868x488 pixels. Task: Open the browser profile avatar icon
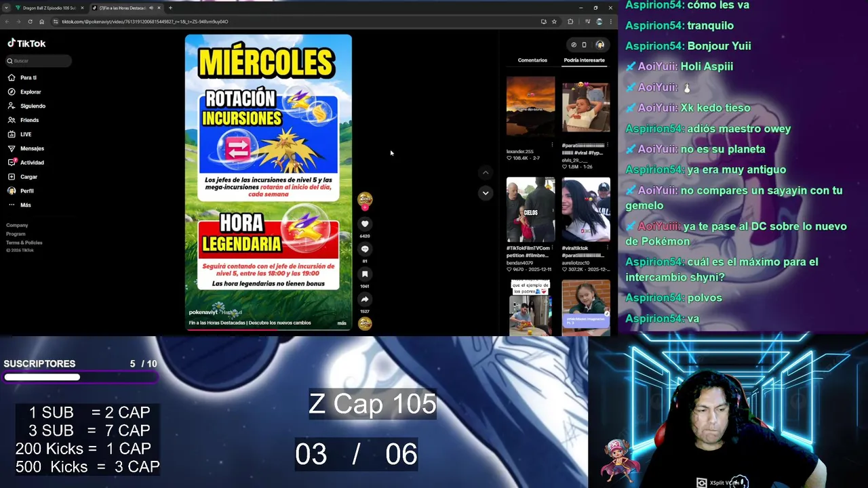(599, 22)
